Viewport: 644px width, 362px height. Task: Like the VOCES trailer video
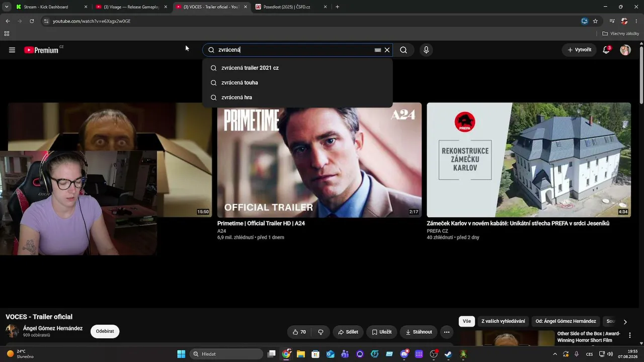coord(299,332)
